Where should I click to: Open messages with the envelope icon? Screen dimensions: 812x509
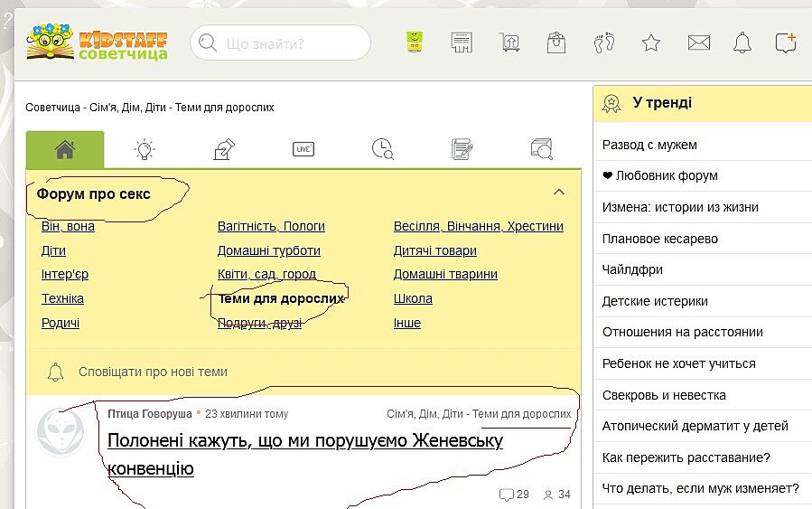pos(698,42)
